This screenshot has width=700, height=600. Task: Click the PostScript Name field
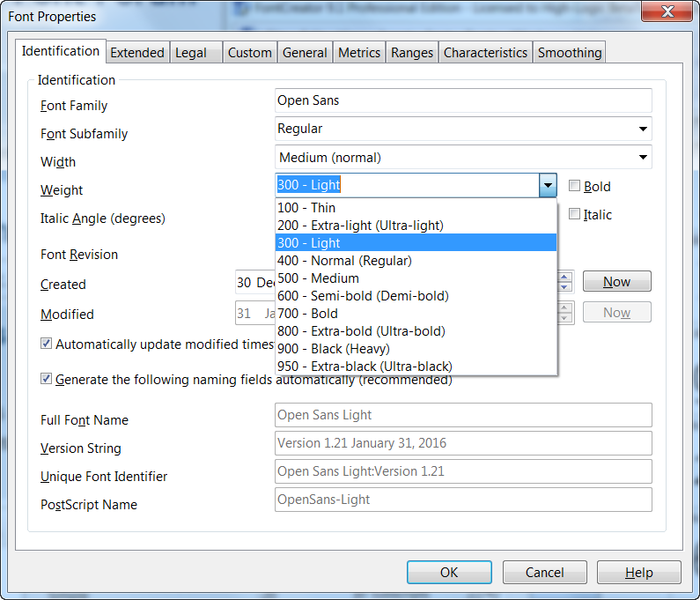pyautogui.click(x=463, y=500)
